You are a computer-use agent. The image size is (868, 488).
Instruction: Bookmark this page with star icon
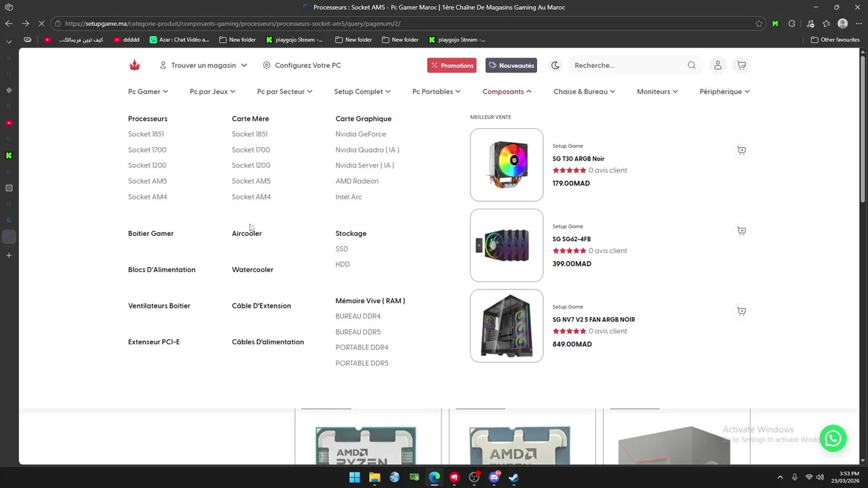pos(759,23)
